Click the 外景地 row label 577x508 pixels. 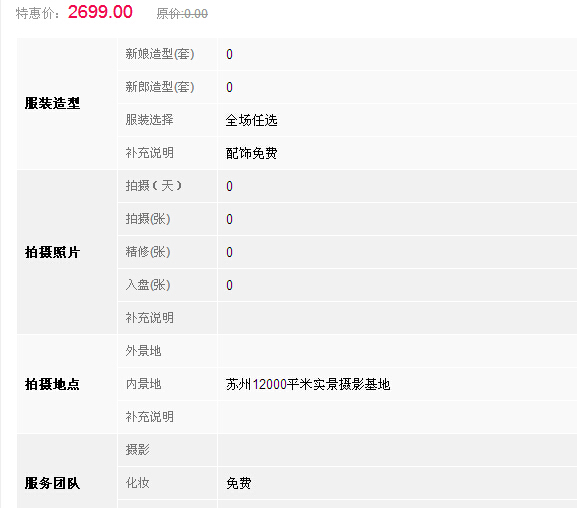tap(144, 351)
